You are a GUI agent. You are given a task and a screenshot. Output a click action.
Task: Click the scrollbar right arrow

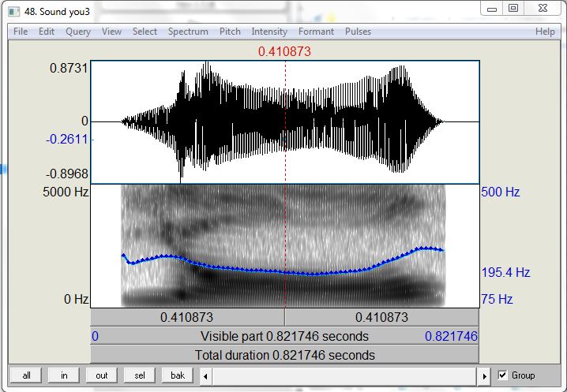(485, 376)
